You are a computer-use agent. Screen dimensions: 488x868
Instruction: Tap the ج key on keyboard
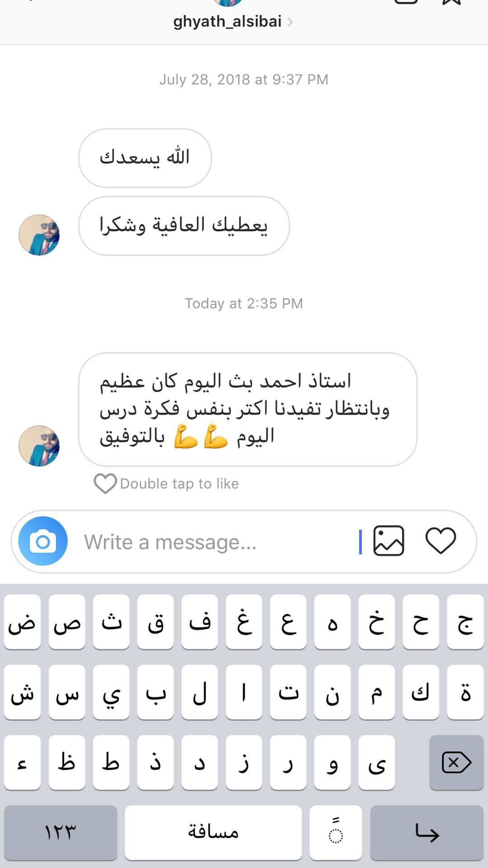point(465,622)
